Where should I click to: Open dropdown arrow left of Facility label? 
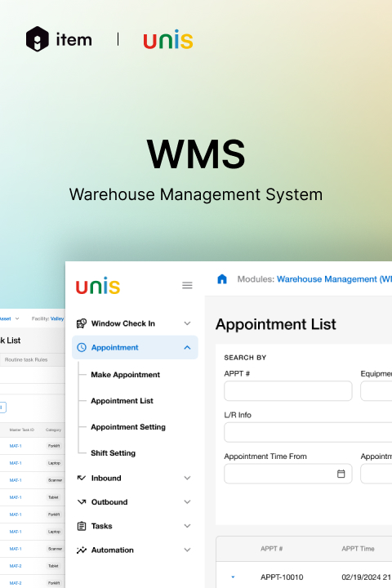pos(17,318)
